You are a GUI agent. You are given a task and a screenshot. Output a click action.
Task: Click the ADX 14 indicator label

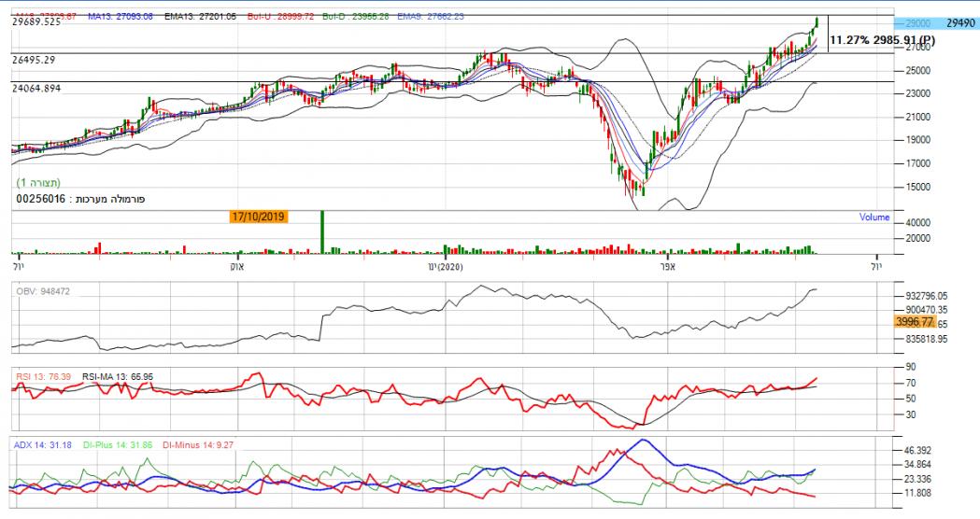(43, 445)
